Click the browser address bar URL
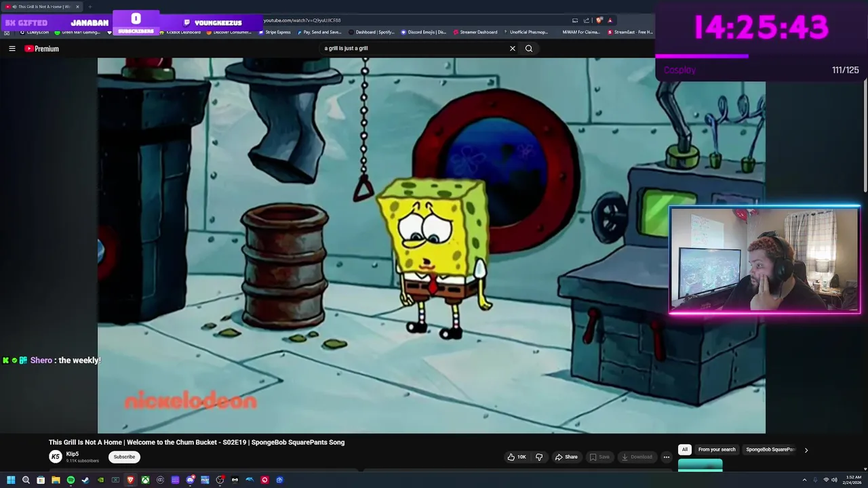Image resolution: width=868 pixels, height=488 pixels. [x=302, y=20]
